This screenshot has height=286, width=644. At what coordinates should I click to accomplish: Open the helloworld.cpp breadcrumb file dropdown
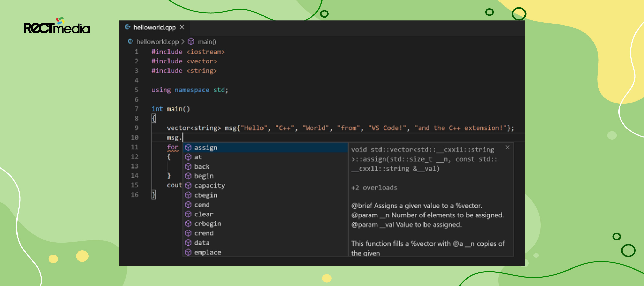(158, 42)
